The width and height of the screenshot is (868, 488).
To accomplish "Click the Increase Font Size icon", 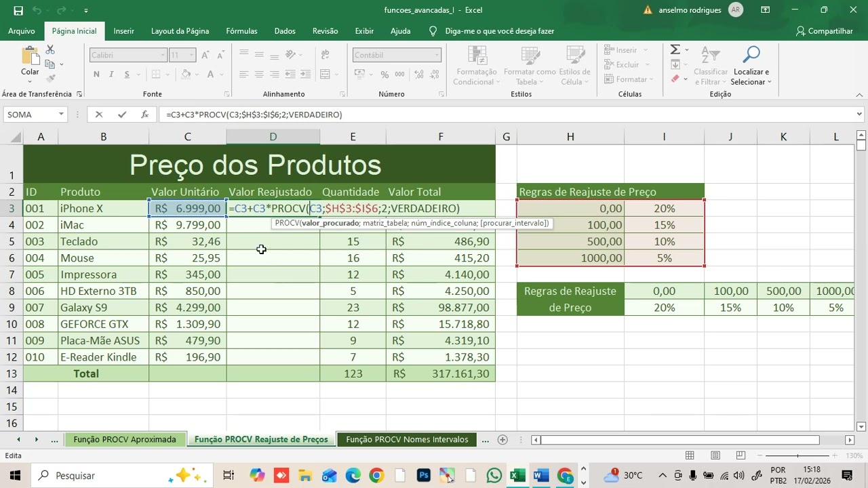I will pyautogui.click(x=205, y=55).
